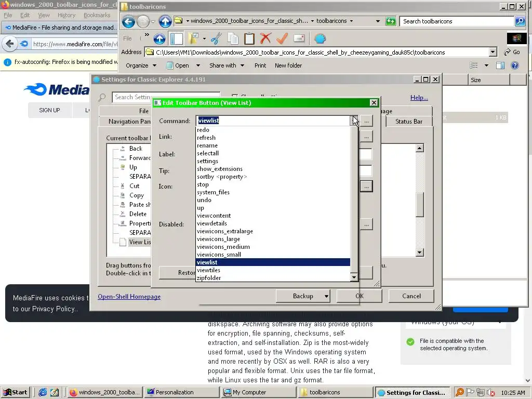Click the red X Delete toolbar icon
The height and width of the screenshot is (399, 532).
[265, 38]
